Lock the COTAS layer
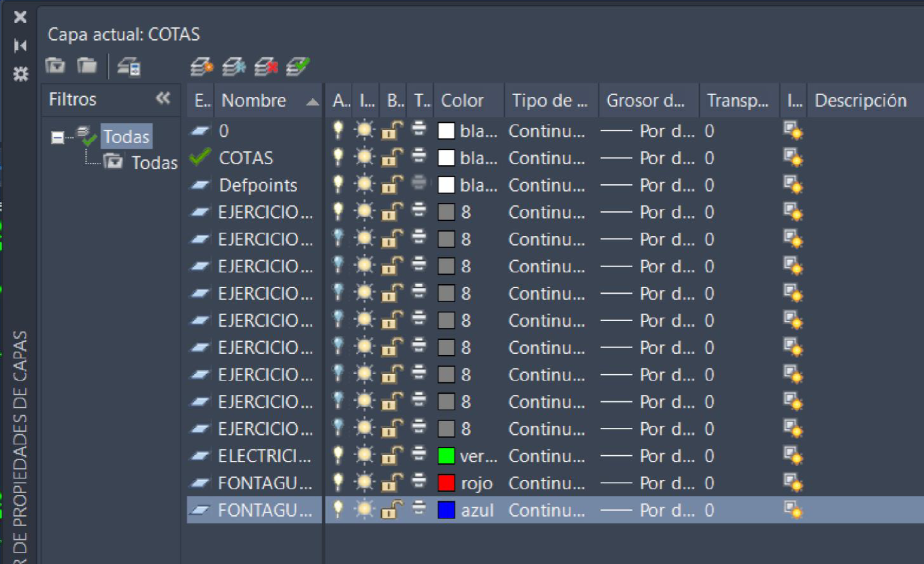This screenshot has width=924, height=564. point(392,157)
